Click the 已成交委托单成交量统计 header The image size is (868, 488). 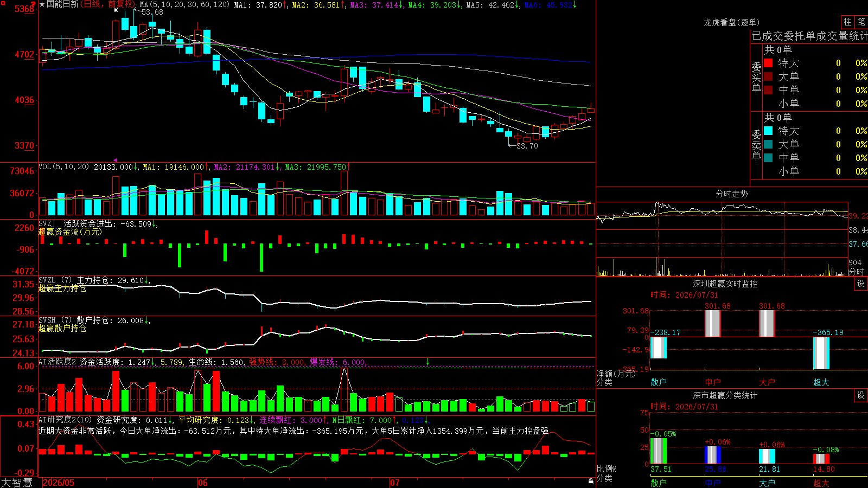810,36
